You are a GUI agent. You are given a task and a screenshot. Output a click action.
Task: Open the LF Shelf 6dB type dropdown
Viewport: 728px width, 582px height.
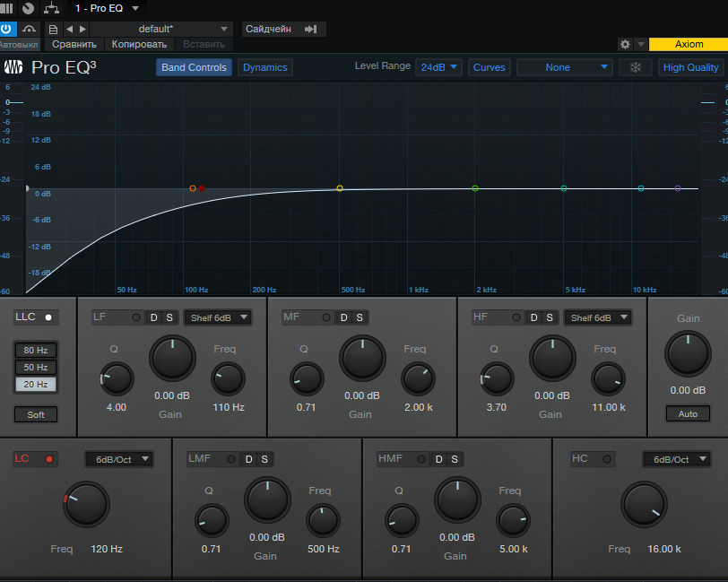218,317
